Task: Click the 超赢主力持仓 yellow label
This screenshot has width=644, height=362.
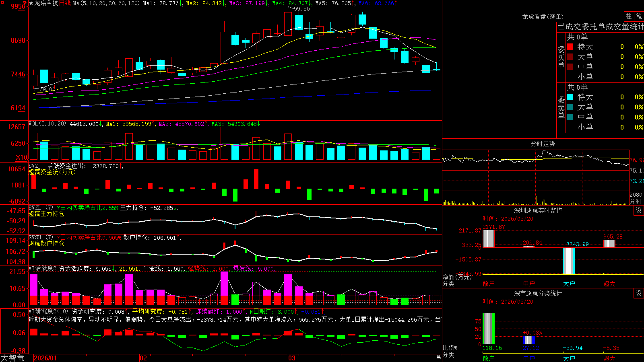Action: point(46,214)
